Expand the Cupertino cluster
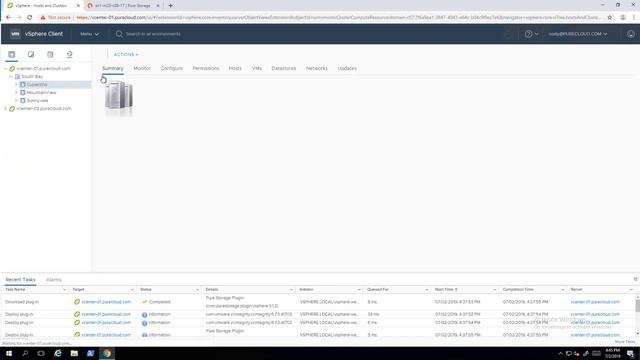640x360 pixels. pos(16,84)
